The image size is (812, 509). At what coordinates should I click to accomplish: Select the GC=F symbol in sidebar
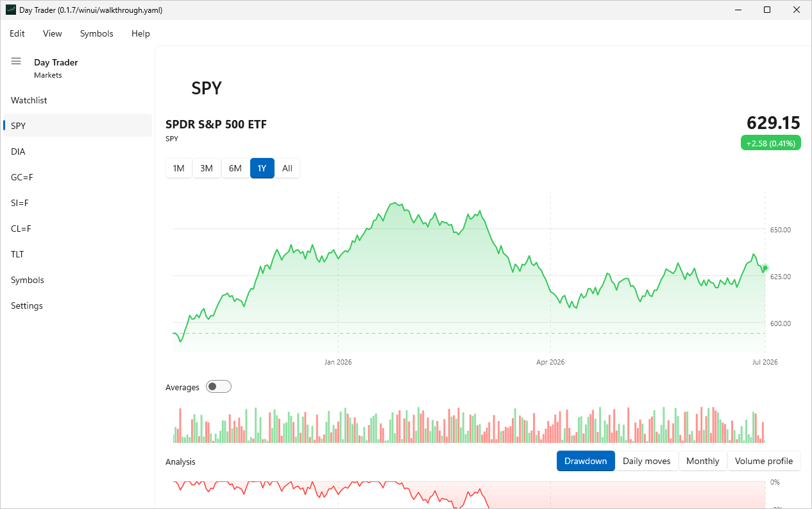(x=78, y=177)
